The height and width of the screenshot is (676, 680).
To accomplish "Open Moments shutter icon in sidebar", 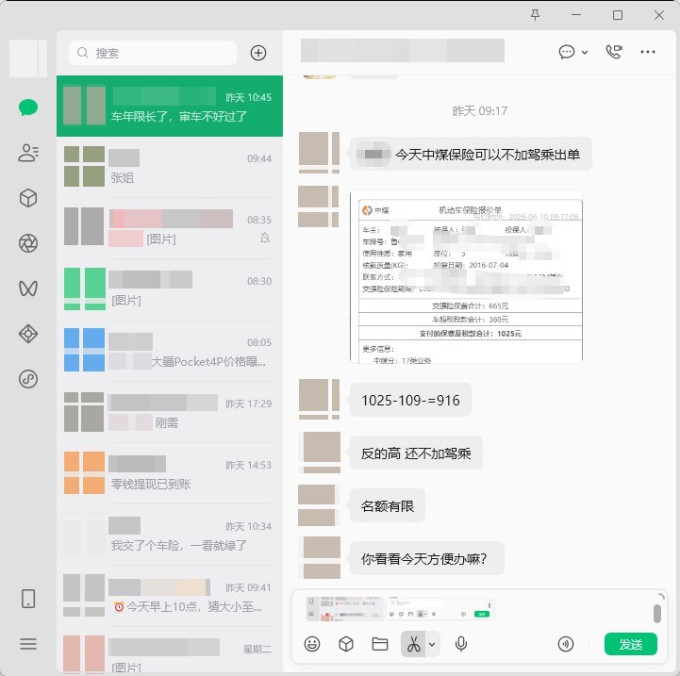I will tap(28, 243).
